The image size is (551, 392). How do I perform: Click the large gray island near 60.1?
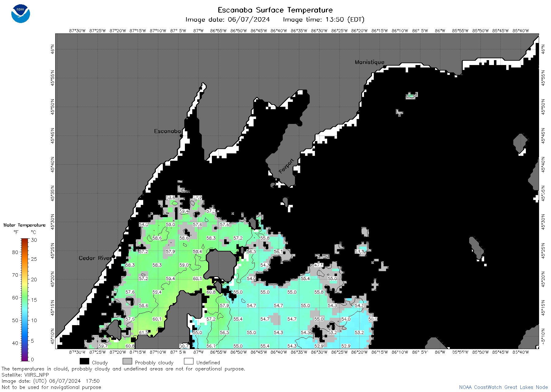click(x=221, y=266)
